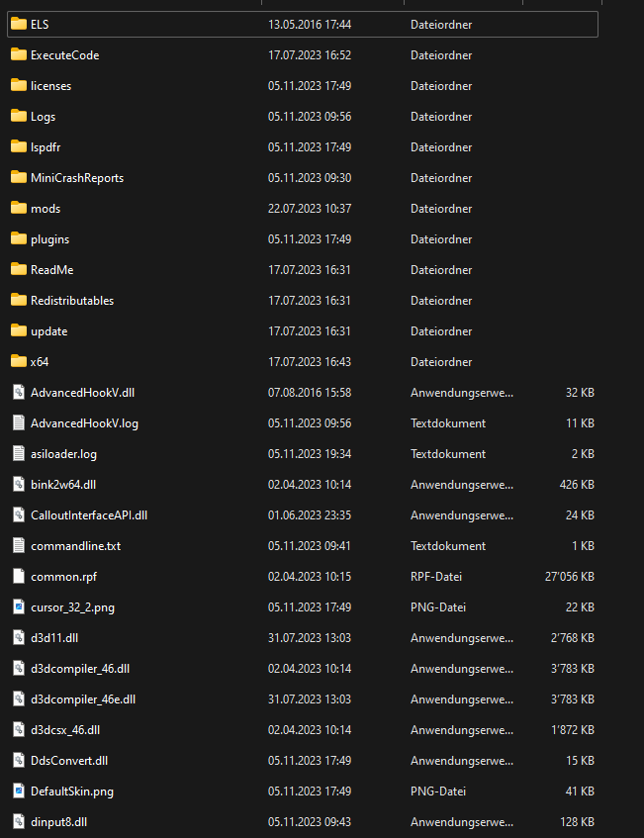The width and height of the screenshot is (644, 838).
Task: Click the Logs folder name
Action: (43, 117)
